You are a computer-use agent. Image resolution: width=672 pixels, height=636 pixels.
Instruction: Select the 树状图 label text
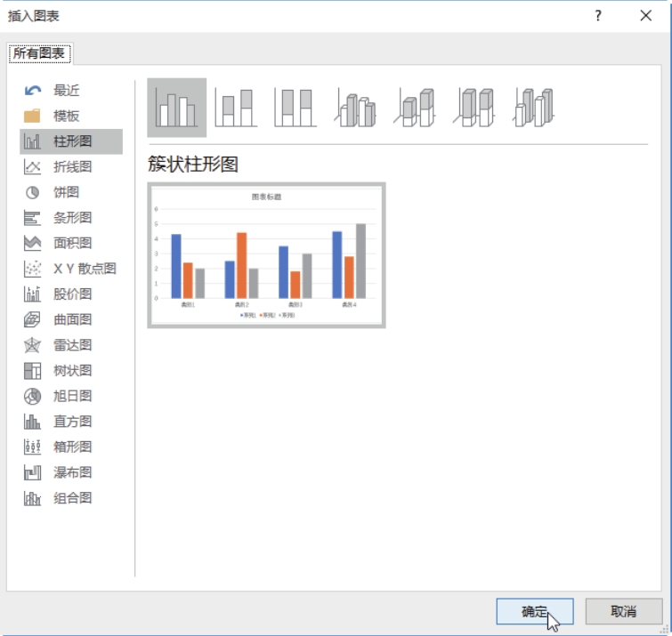(72, 370)
